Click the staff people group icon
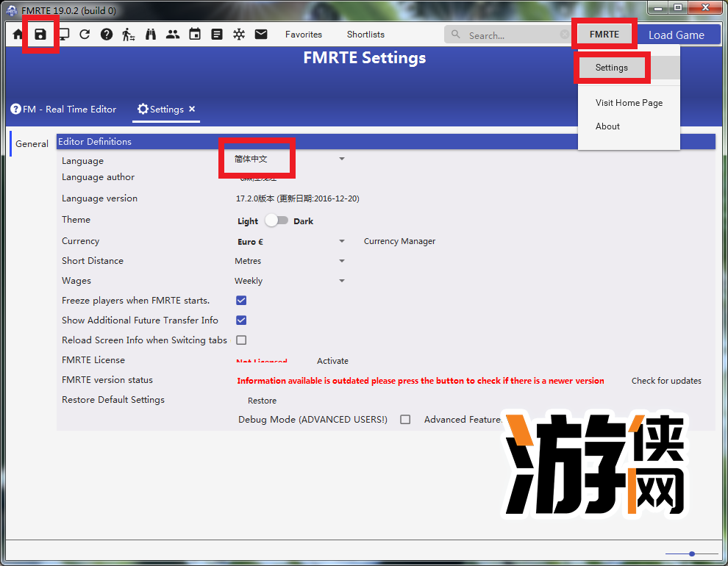Viewport: 728px width, 566px height. (x=173, y=35)
